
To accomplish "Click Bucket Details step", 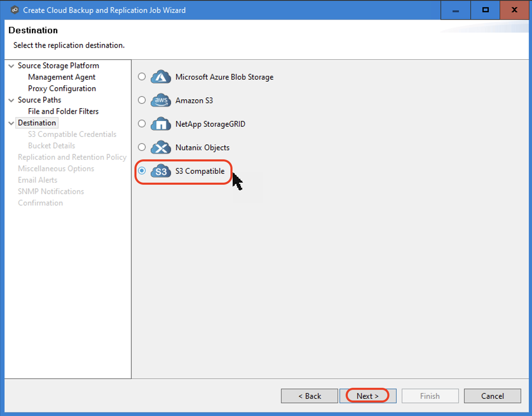I will 51,145.
